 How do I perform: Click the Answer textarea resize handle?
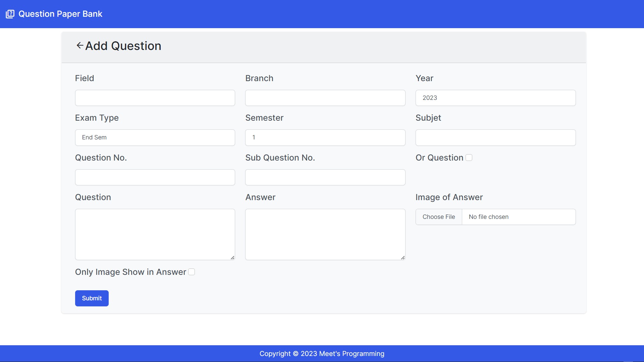[x=402, y=257]
